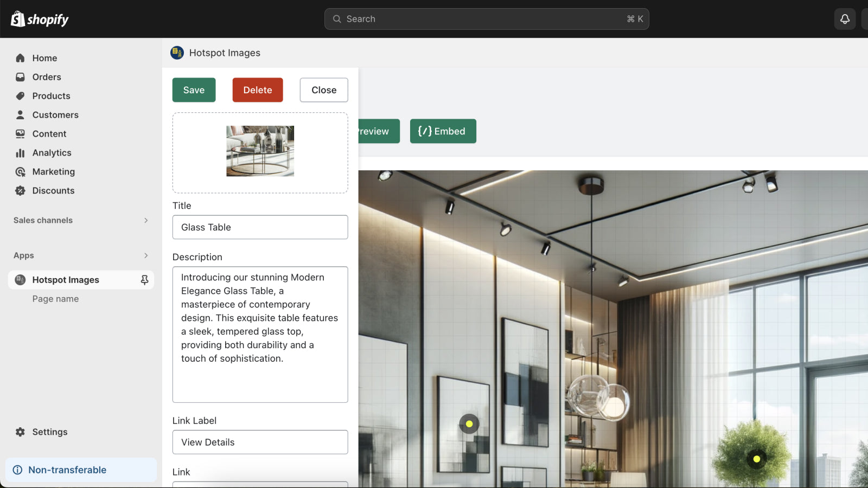Click the Hotspot Images app icon in sidebar
This screenshot has height=488, width=868.
(x=20, y=280)
